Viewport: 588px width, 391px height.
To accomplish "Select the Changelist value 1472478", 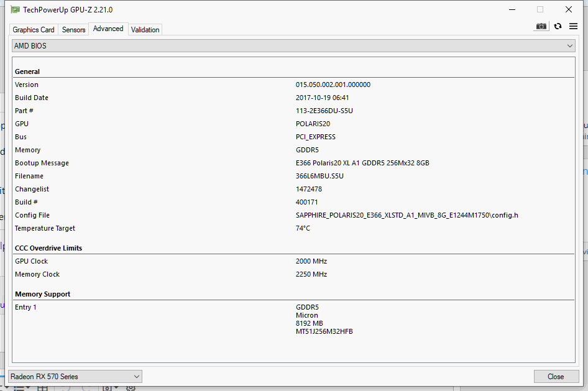I will 309,190.
